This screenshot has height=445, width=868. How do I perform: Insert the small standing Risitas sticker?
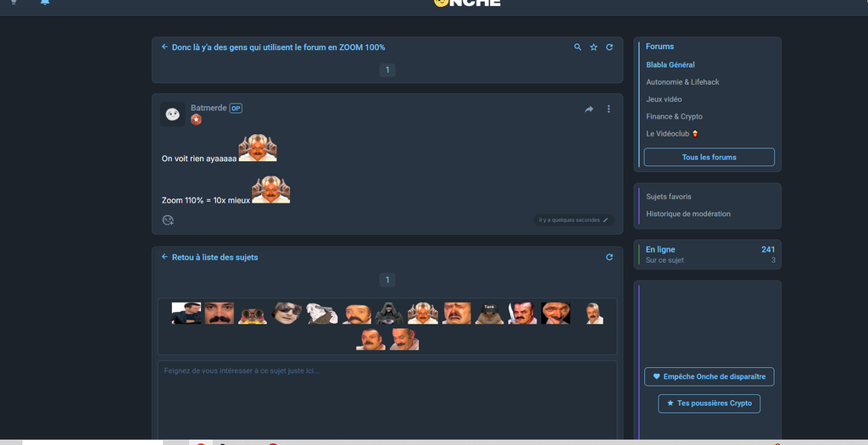pyautogui.click(x=594, y=314)
